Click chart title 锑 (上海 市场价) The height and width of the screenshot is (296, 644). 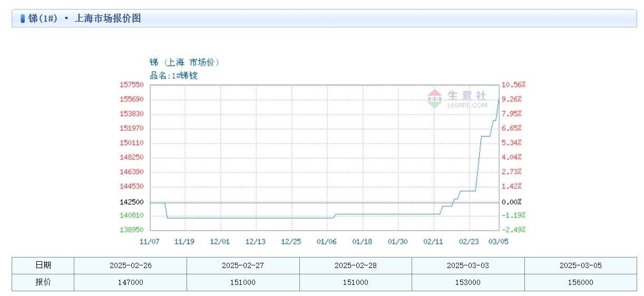coord(184,62)
